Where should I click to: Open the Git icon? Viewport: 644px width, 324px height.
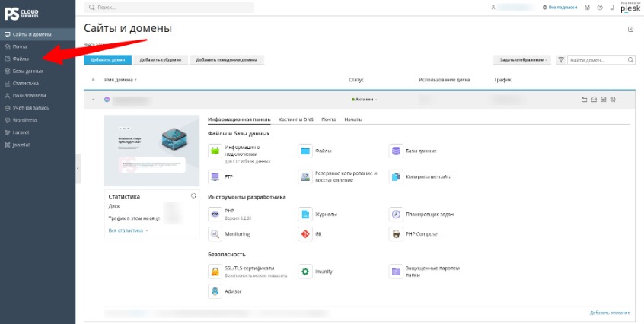click(304, 233)
